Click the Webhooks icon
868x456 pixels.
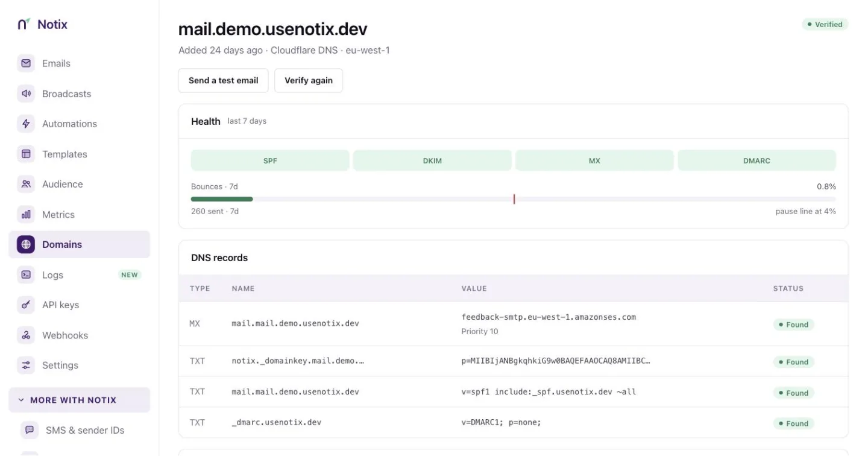(26, 335)
